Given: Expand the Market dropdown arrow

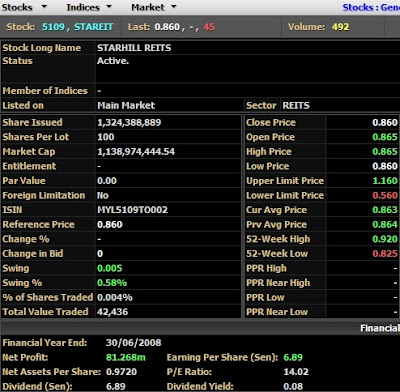Looking at the screenshot, I should pos(173,7).
